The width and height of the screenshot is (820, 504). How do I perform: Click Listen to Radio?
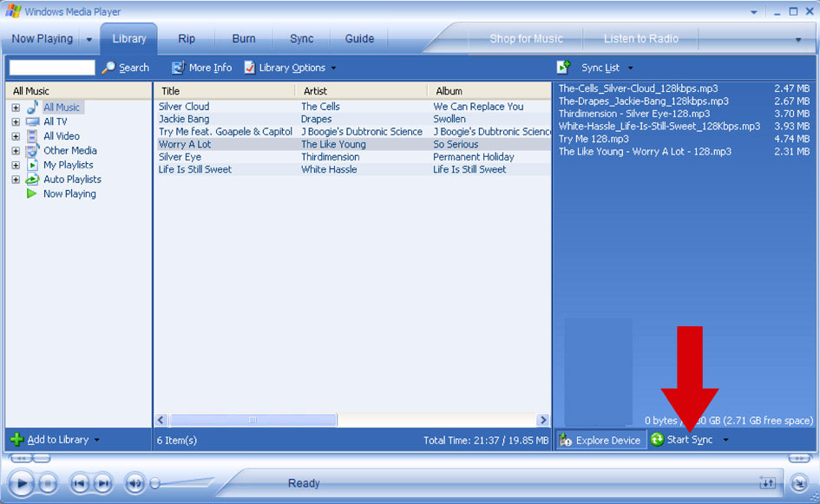[x=640, y=39]
